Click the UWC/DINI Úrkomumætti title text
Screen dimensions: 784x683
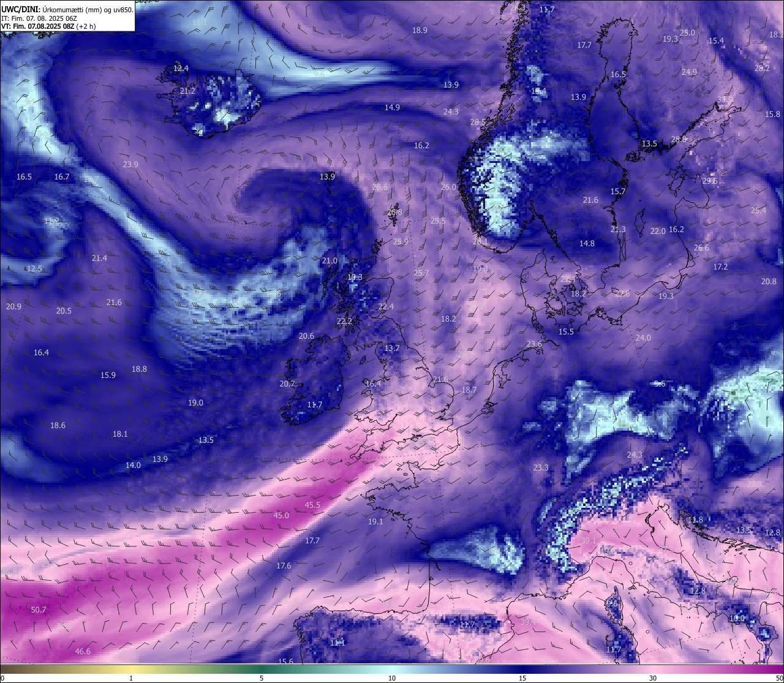pyautogui.click(x=67, y=9)
